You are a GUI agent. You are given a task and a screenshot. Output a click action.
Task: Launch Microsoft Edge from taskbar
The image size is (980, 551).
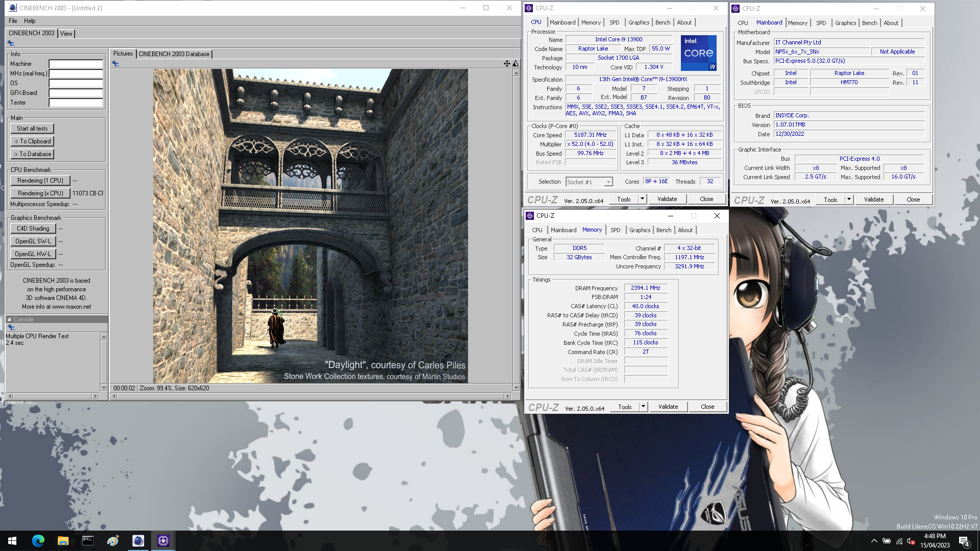38,541
